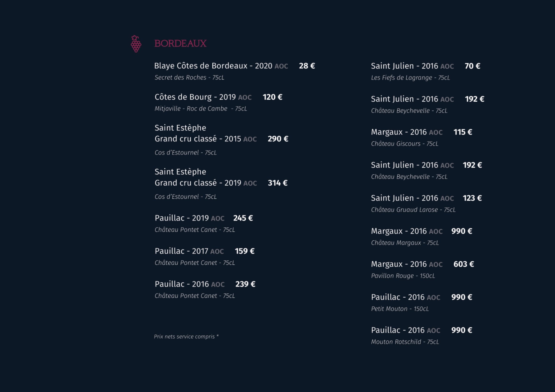Click Château Gruaud Larose subtitle
Image resolution: width=555 pixels, height=392 pixels.
[413, 210]
